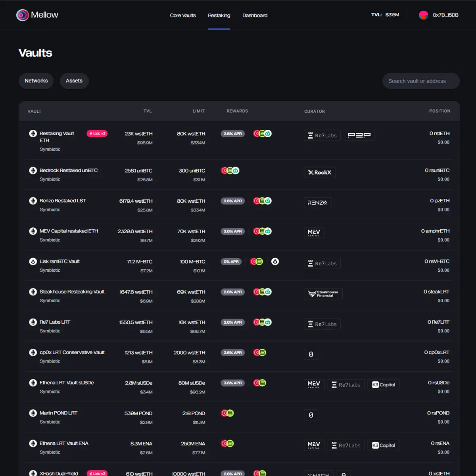
Task: Go to the Core Vaults tab
Action: (183, 15)
